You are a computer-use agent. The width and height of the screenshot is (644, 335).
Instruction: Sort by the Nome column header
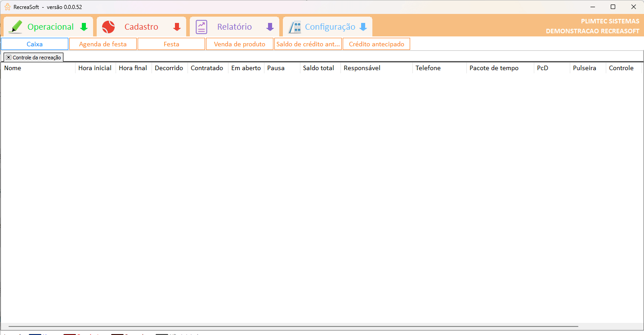click(x=13, y=68)
